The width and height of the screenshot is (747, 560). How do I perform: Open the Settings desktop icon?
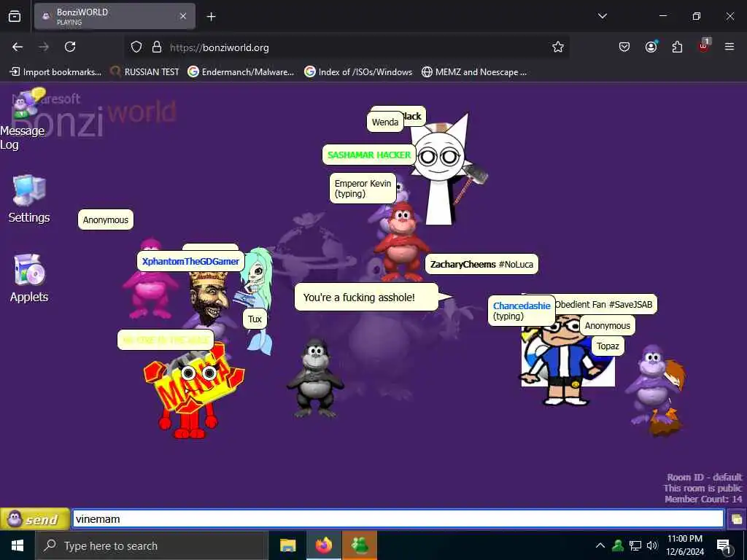(x=28, y=199)
